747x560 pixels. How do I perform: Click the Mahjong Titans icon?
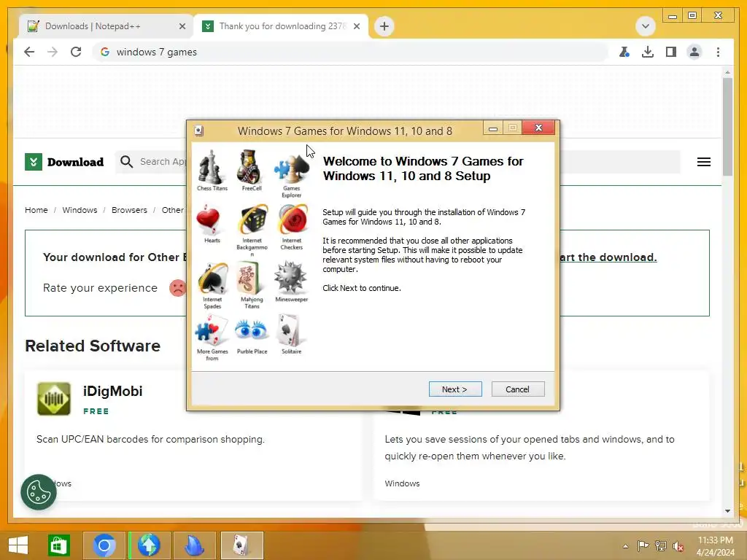coord(249,278)
